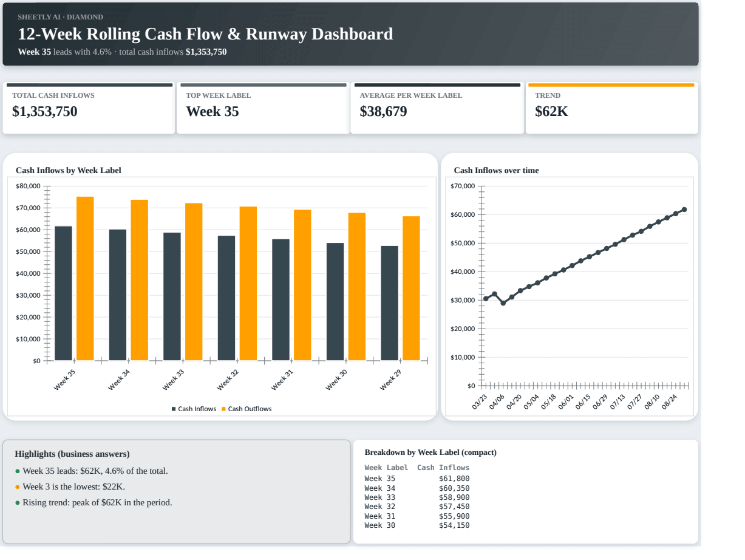Click the Cash Inflows legend swatch

coord(174,409)
